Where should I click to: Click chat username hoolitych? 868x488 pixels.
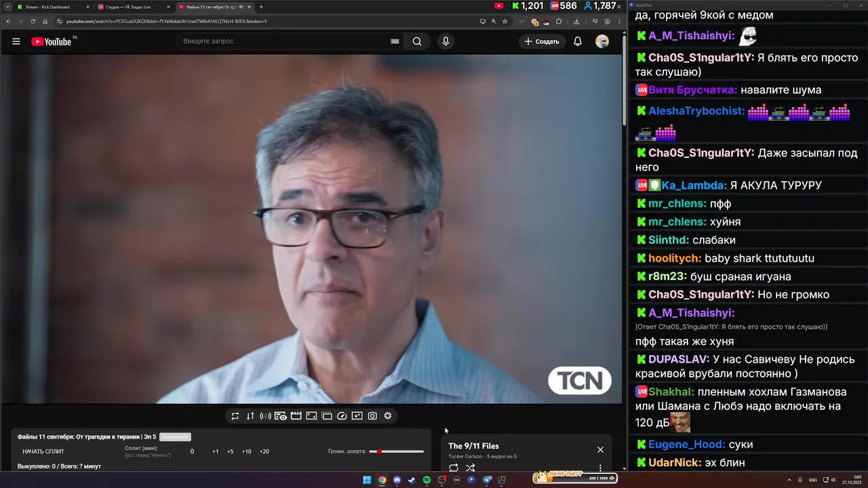(675, 258)
